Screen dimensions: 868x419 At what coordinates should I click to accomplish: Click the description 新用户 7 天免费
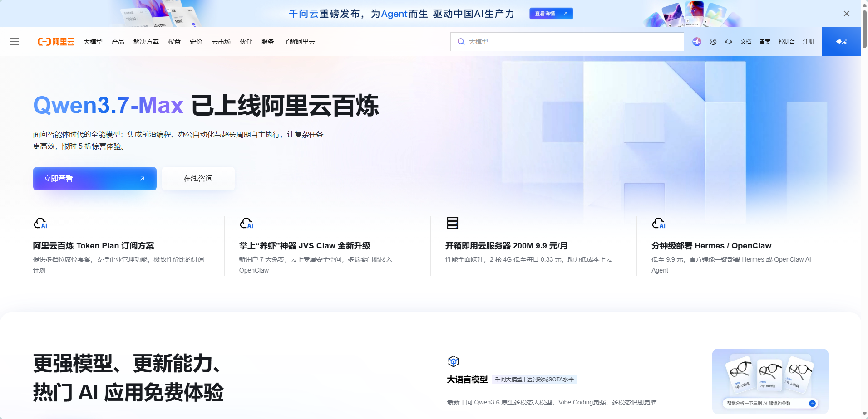316,265
